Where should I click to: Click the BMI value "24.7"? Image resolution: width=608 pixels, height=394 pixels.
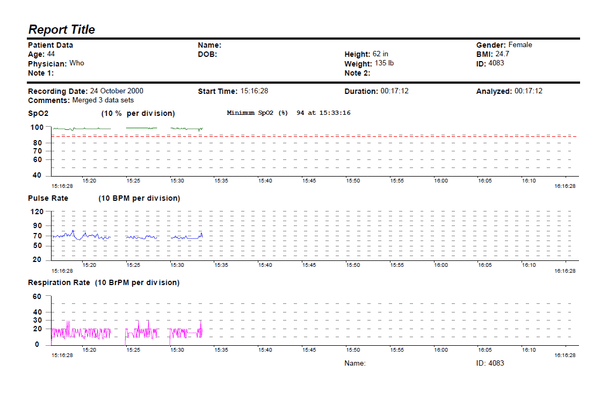(x=502, y=54)
